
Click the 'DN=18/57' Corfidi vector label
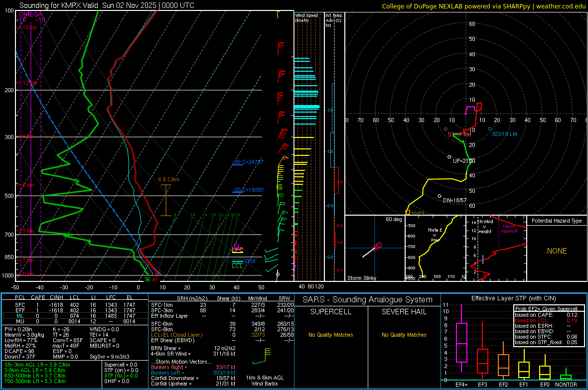tap(454, 200)
